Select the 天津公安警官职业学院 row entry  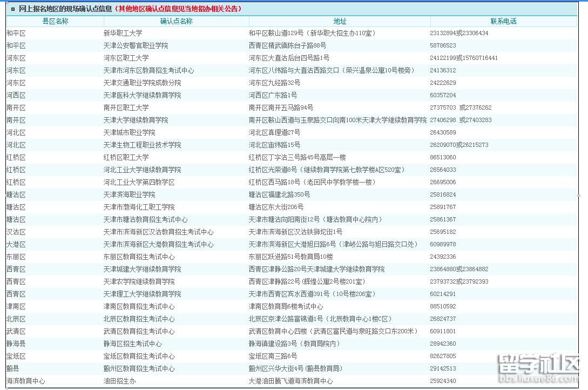click(136, 45)
